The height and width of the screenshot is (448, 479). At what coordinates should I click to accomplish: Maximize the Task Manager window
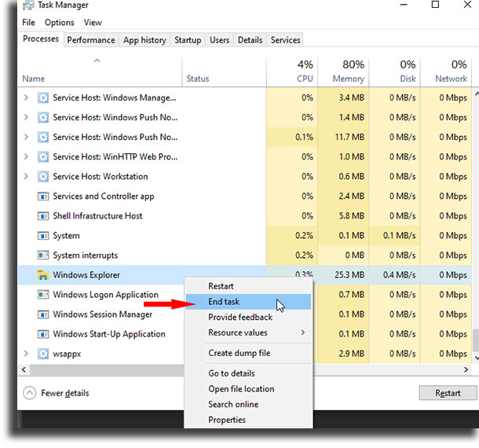pyautogui.click(x=435, y=5)
